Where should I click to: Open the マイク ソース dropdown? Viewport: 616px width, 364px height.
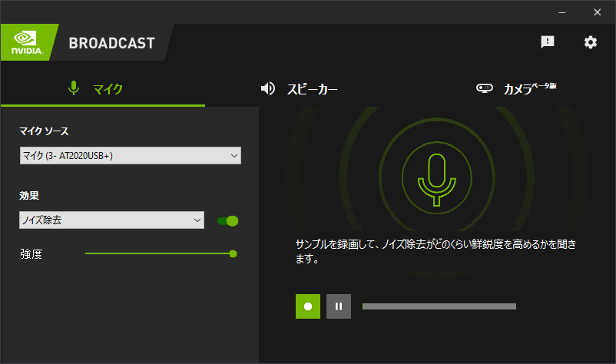coord(131,155)
